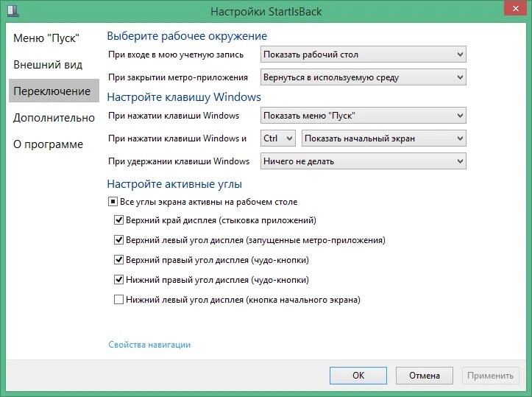The width and height of the screenshot is (532, 397).
Task: Enable Нижний левый угол дисплея checkbox
Action: tap(118, 300)
